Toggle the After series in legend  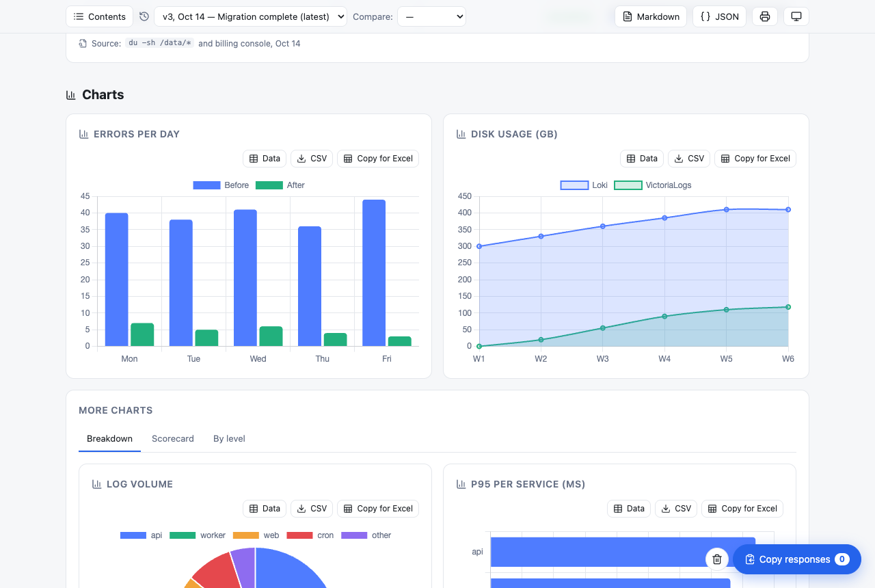coord(280,185)
